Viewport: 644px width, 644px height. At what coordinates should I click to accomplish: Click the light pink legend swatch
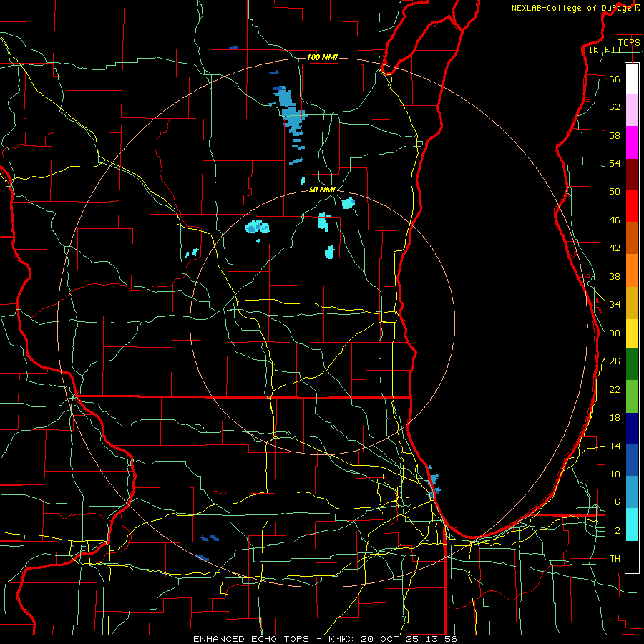click(x=632, y=110)
